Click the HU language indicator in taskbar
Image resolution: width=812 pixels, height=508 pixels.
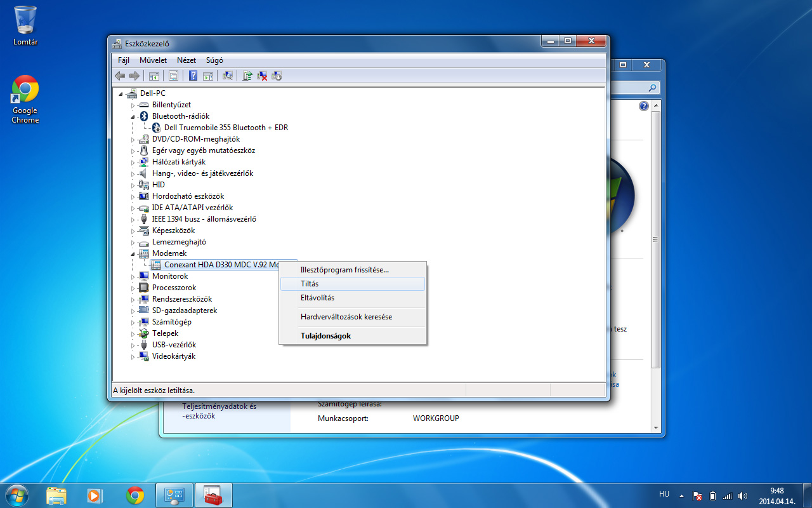click(664, 494)
